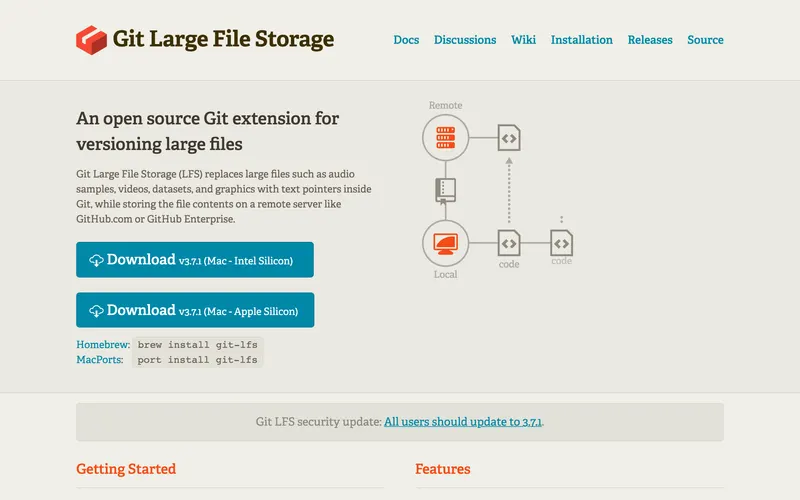Viewport: 800px width, 500px height.
Task: Go to the Wiki page
Action: pyautogui.click(x=523, y=40)
